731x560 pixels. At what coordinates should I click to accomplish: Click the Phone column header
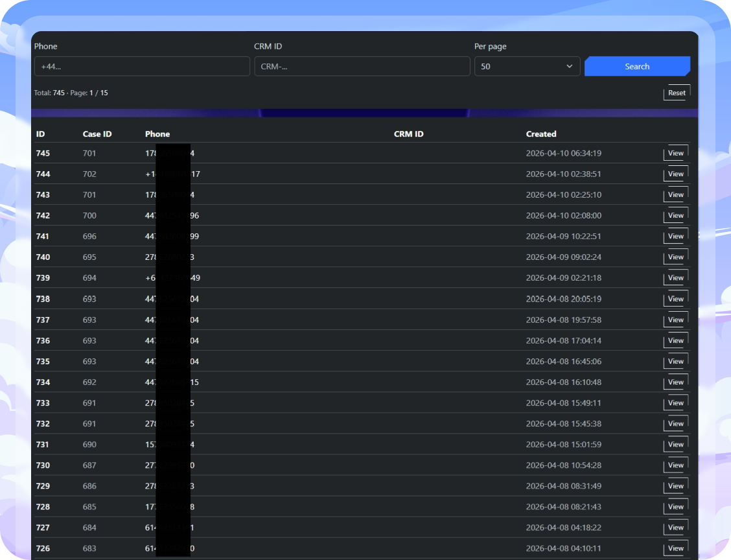157,134
